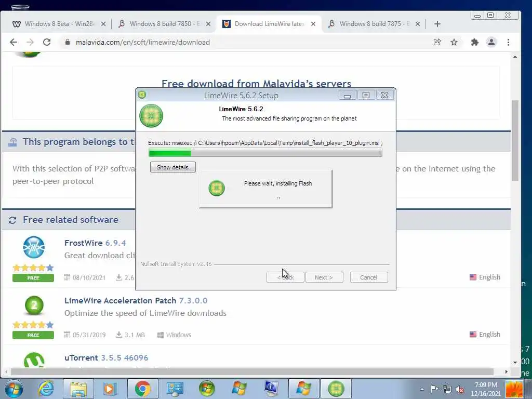Image resolution: width=532 pixels, height=399 pixels.
Task: Open uTorrent 3.5.5 46096 link
Action: tap(106, 357)
